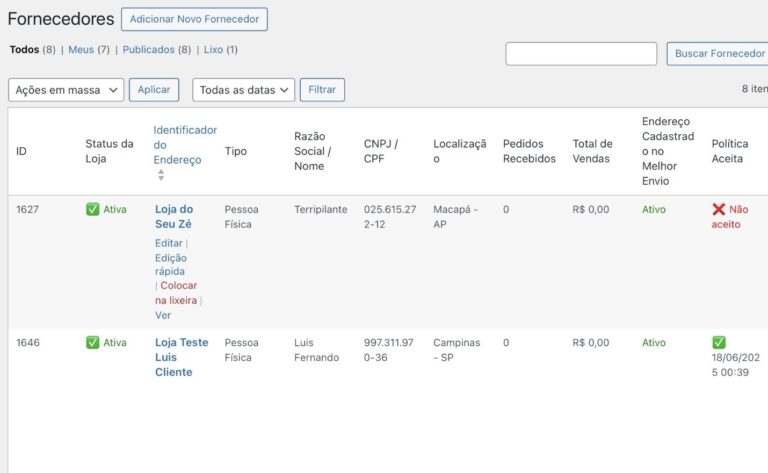The width and height of the screenshot is (768, 473).
Task: Switch to the Todos filter tab
Action: click(24, 50)
